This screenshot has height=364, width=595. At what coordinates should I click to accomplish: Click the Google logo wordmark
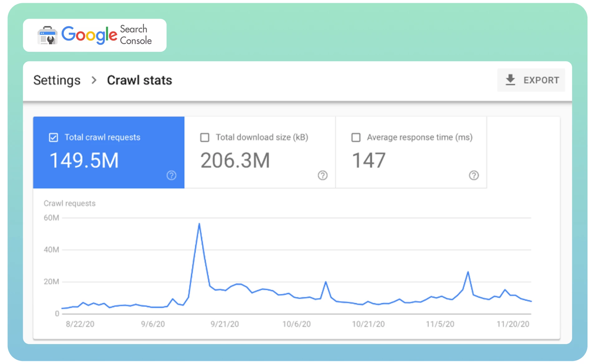tap(89, 35)
